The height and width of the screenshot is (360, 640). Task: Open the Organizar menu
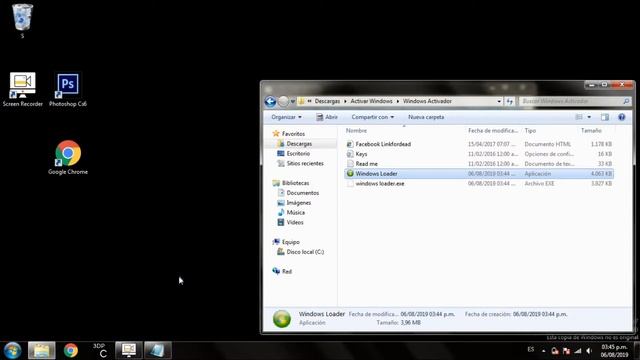pos(287,117)
